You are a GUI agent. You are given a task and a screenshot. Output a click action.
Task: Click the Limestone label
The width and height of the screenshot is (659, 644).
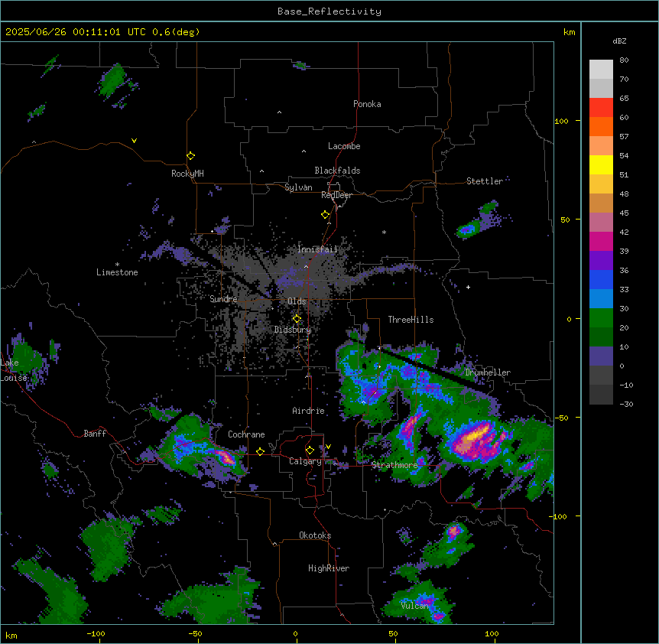[117, 272]
